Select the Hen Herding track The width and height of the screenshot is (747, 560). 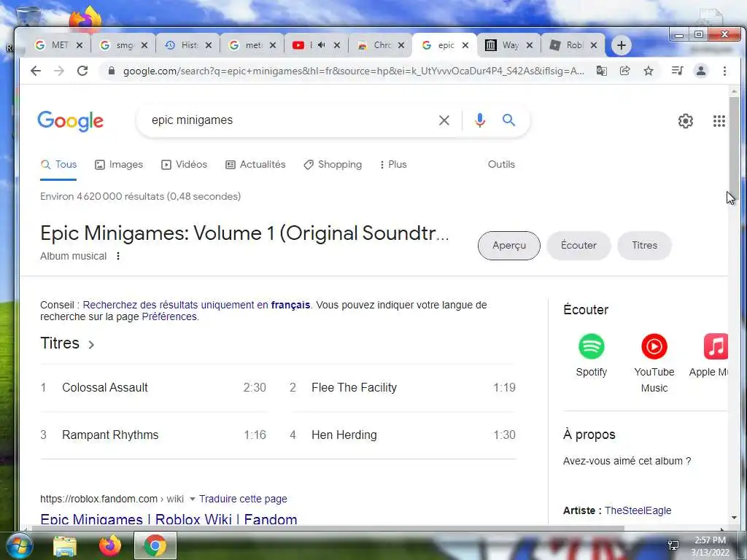tap(403, 435)
